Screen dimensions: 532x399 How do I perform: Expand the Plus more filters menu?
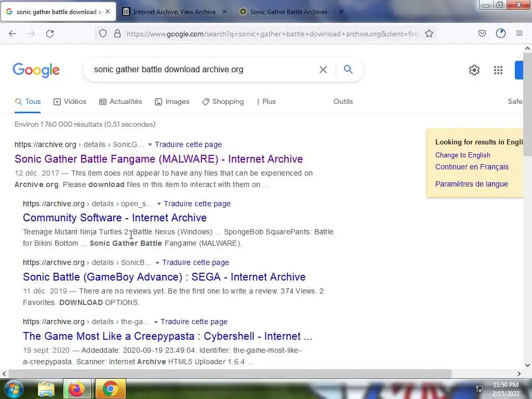click(x=267, y=101)
